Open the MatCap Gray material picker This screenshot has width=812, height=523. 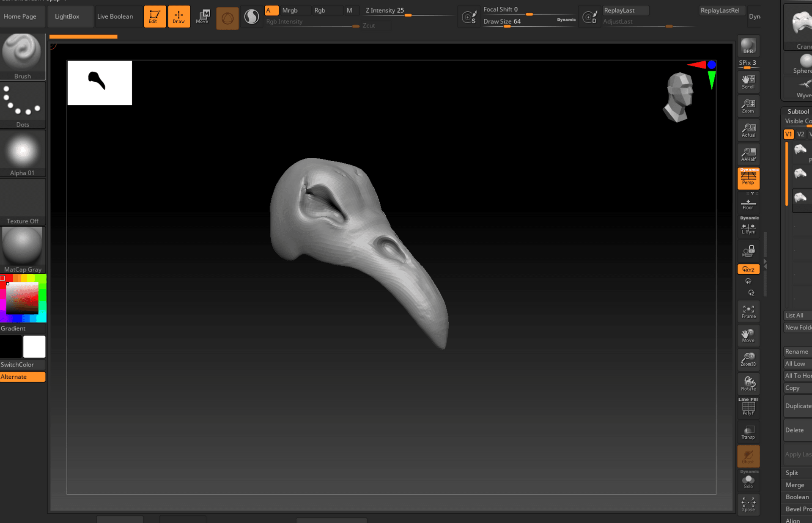22,250
